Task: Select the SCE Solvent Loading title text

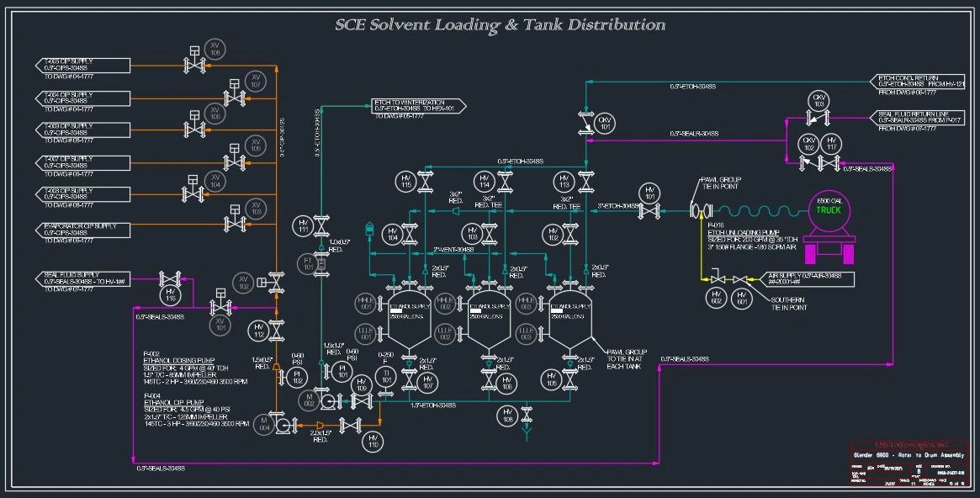Action: [500, 25]
